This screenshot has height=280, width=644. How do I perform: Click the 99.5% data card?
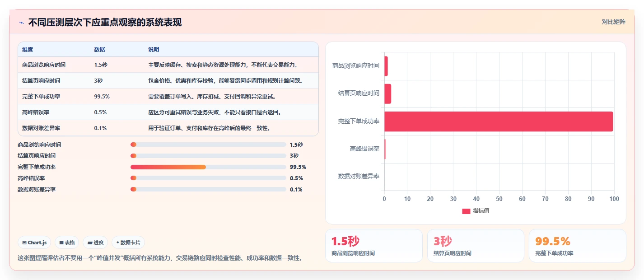578,246
